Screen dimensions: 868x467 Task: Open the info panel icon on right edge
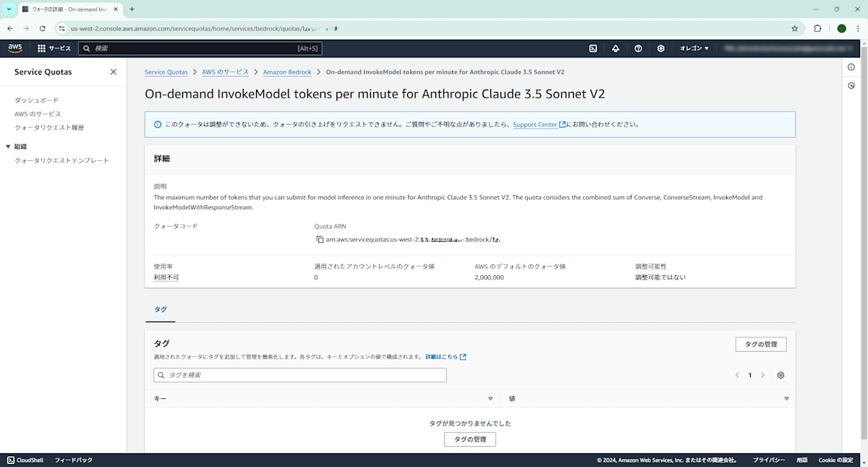coord(851,67)
